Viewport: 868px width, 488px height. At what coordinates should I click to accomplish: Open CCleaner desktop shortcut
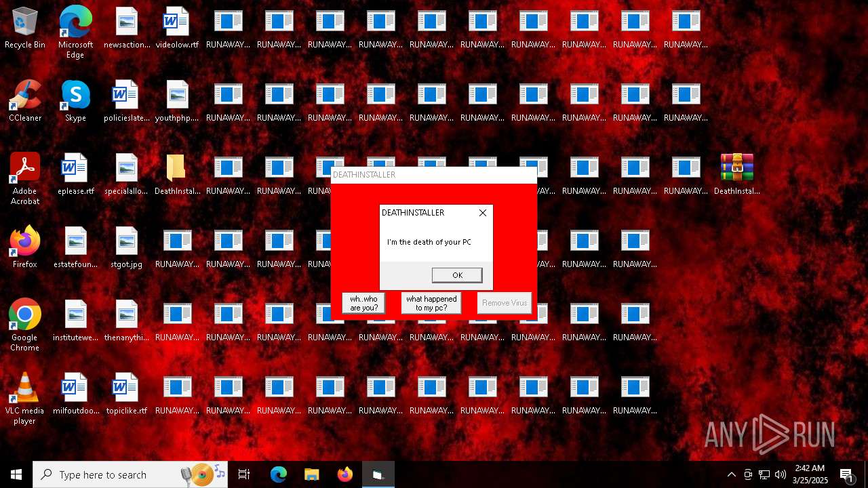pyautogui.click(x=25, y=101)
